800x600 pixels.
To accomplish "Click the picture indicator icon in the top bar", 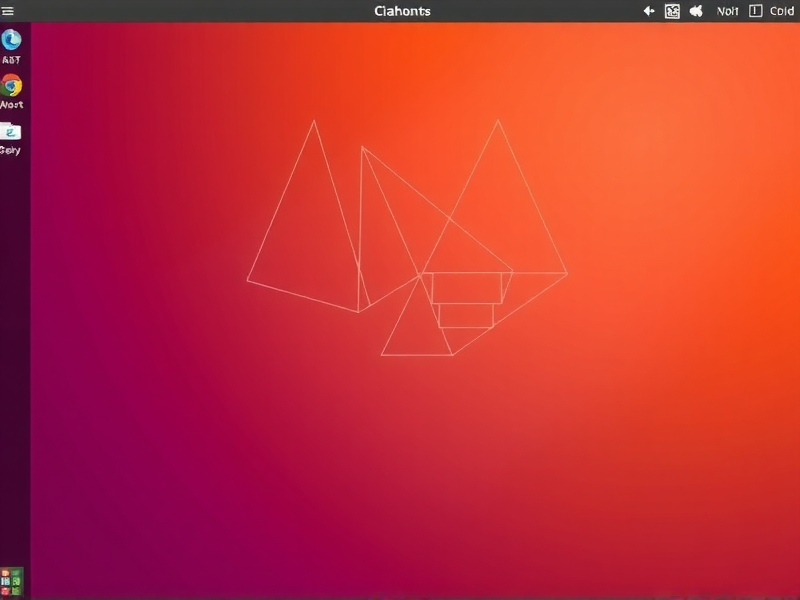I will point(671,10).
